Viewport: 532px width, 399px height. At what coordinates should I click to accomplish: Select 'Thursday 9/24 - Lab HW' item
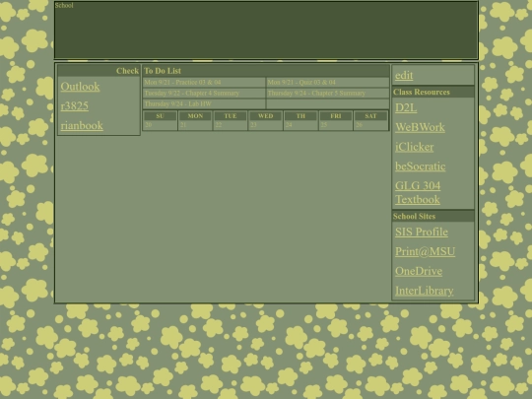[204, 104]
